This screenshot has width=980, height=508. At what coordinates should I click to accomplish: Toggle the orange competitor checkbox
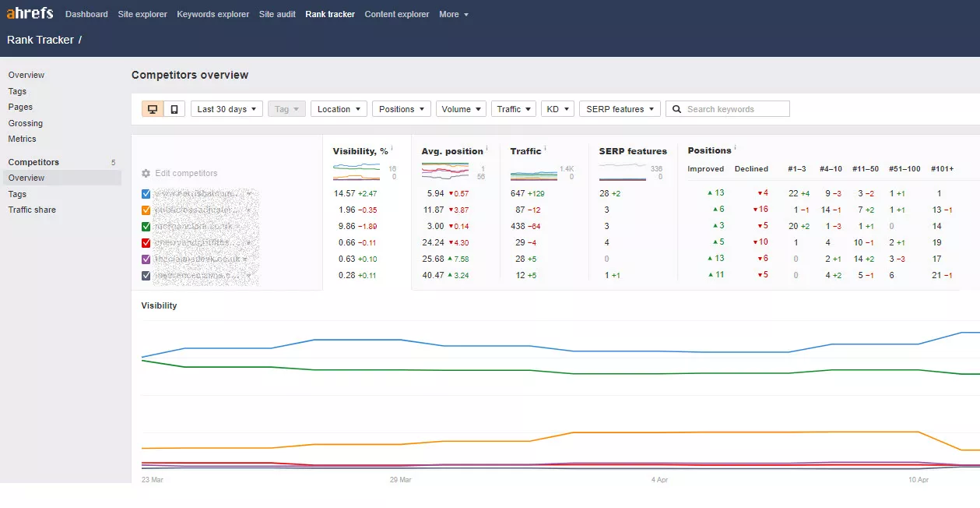point(146,210)
